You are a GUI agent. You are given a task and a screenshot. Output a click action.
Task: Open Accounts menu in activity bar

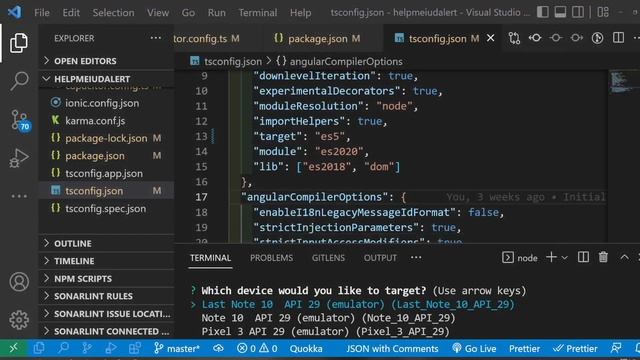19,282
